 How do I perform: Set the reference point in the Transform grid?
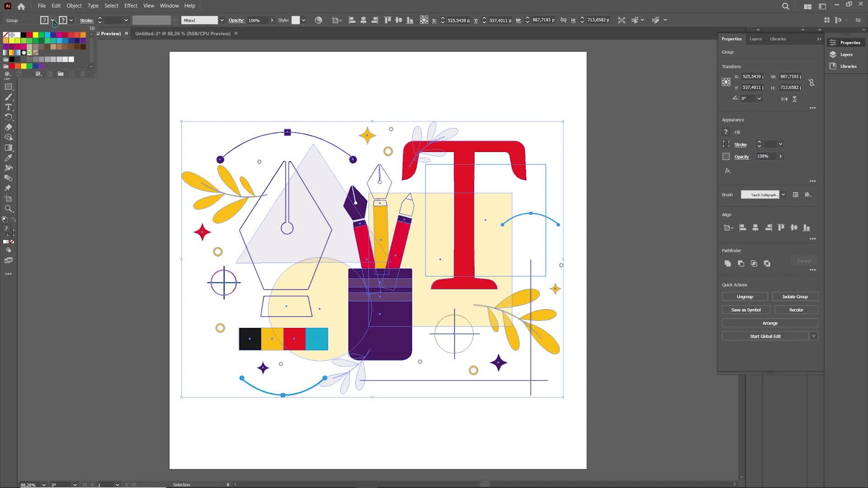(726, 82)
